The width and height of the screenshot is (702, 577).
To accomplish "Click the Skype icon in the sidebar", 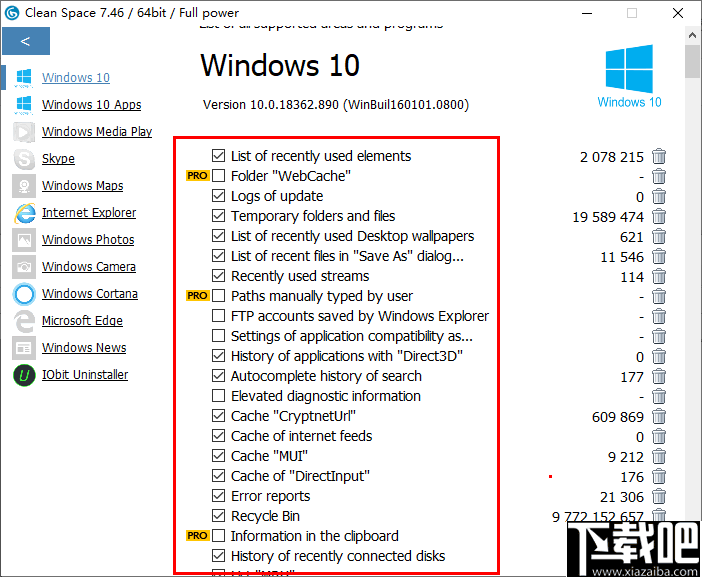I will tap(23, 159).
